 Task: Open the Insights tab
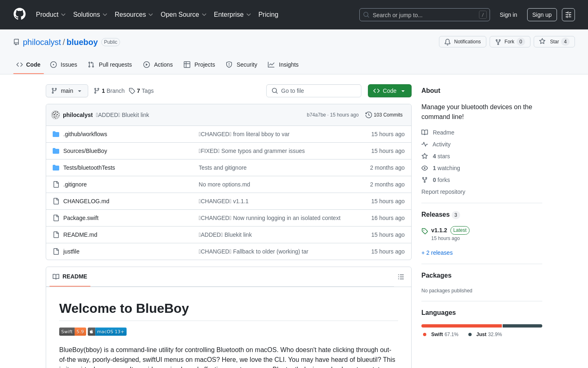(283, 65)
